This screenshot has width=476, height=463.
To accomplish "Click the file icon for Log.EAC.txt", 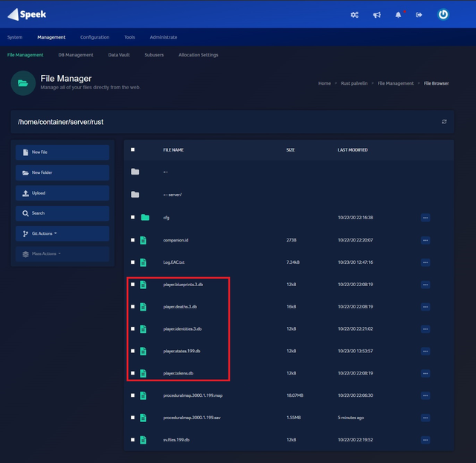I will click(x=143, y=262).
